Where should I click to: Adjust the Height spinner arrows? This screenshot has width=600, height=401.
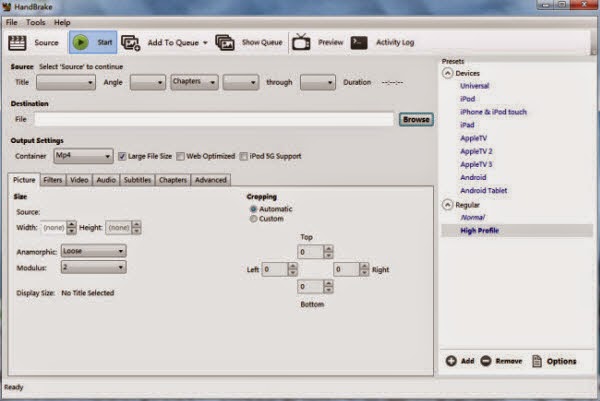(136, 228)
